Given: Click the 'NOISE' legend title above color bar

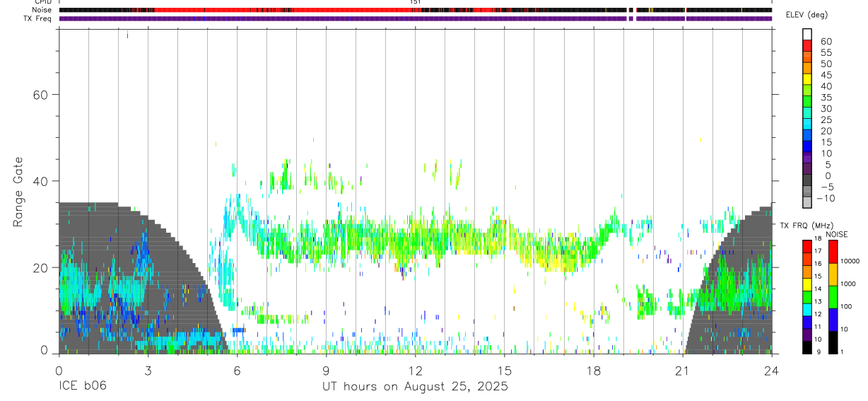Looking at the screenshot, I should click(x=836, y=233).
